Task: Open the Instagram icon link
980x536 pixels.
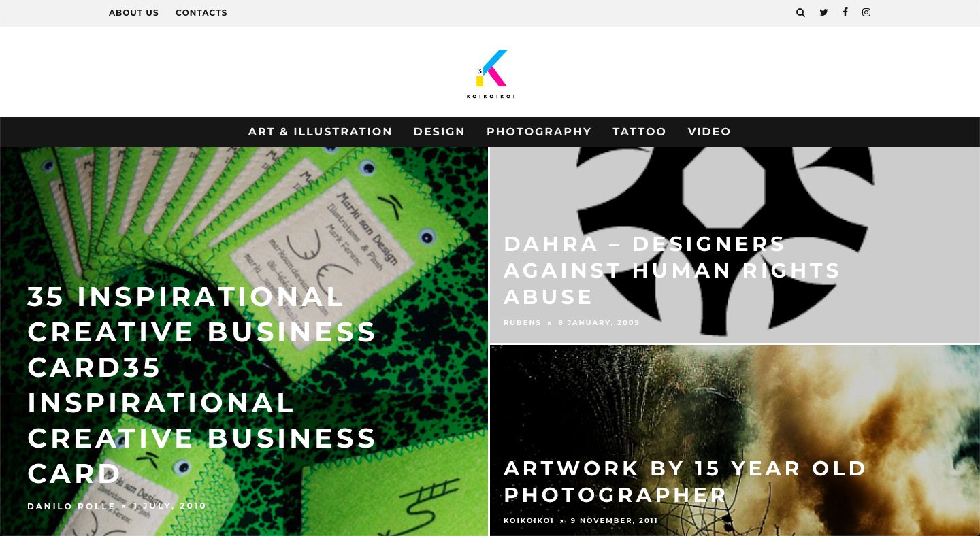Action: pyautogui.click(x=866, y=12)
